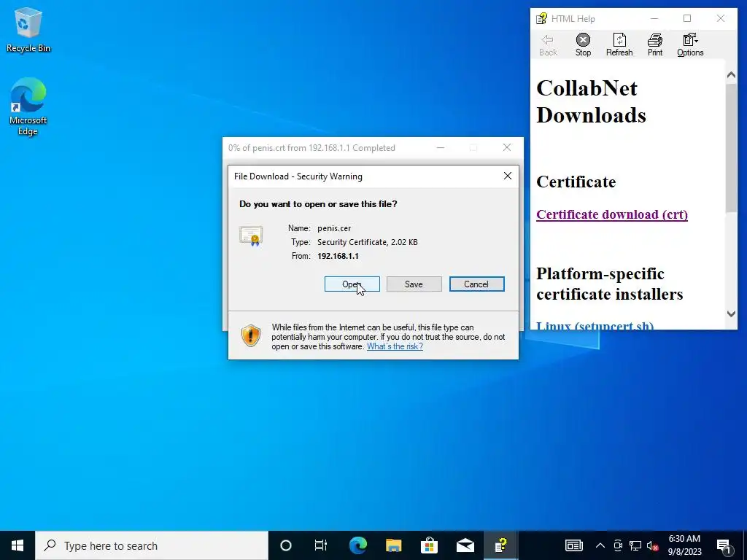Image resolution: width=747 pixels, height=560 pixels.
Task: Click the Meet Now tray icon
Action: point(619,545)
